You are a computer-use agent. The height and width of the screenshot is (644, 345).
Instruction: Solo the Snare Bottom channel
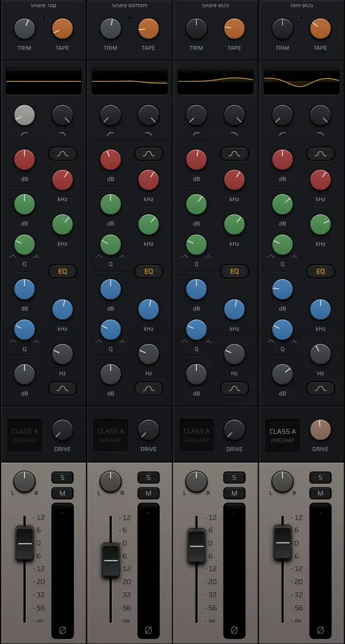point(148,477)
